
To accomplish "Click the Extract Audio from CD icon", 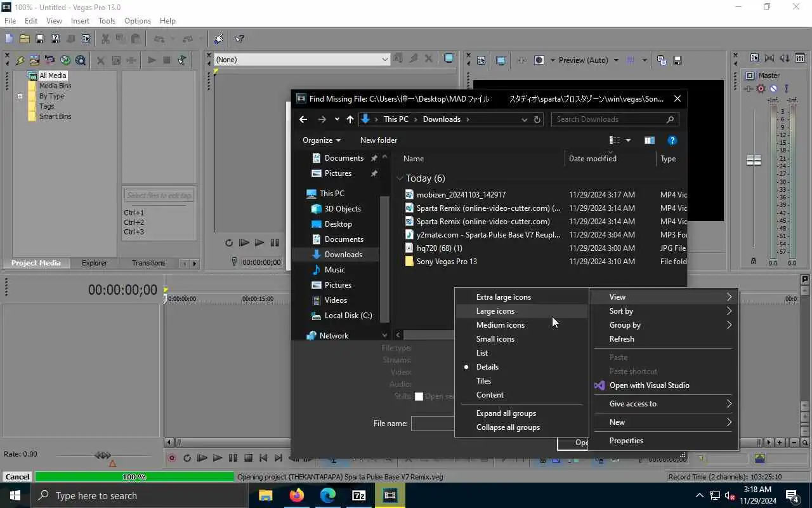I will (50, 60).
